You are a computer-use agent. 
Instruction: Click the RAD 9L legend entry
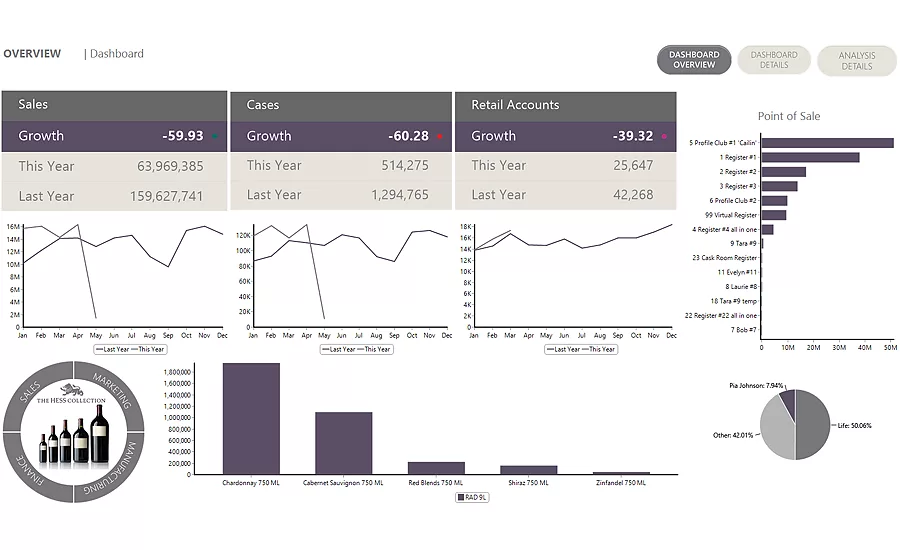(x=472, y=498)
